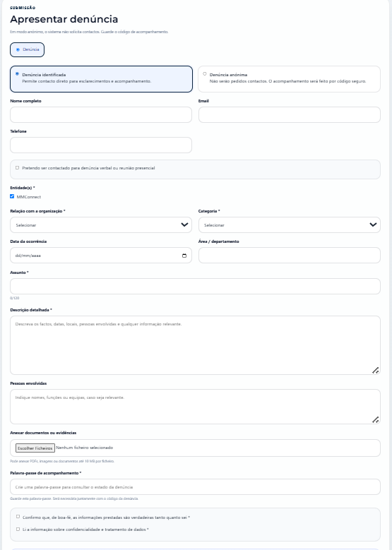Focus the Email input field

tap(290, 115)
